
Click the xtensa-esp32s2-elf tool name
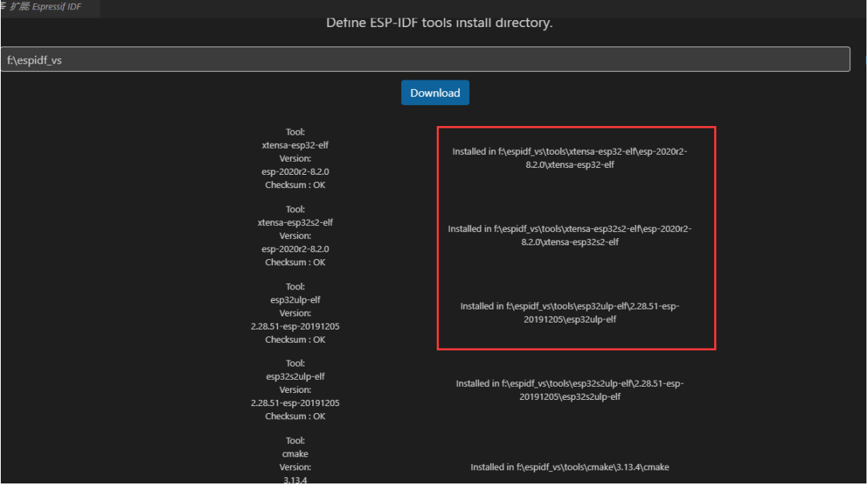pyautogui.click(x=295, y=222)
